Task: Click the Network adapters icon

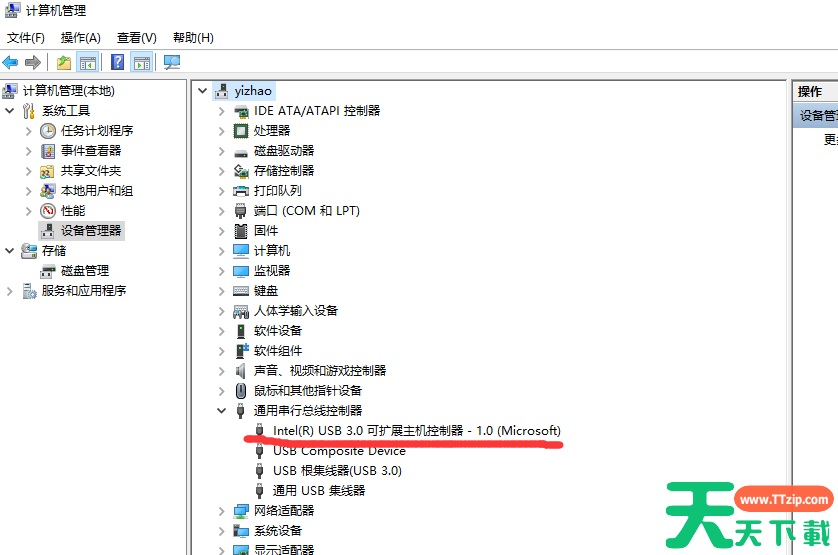Action: [241, 511]
